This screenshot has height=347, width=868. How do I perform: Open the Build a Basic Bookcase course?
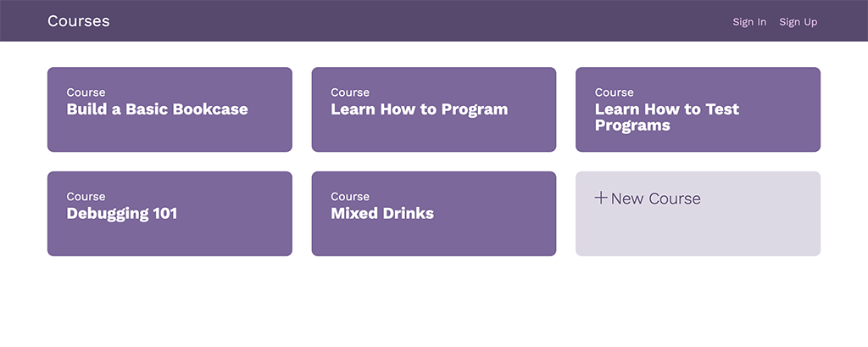157,109
